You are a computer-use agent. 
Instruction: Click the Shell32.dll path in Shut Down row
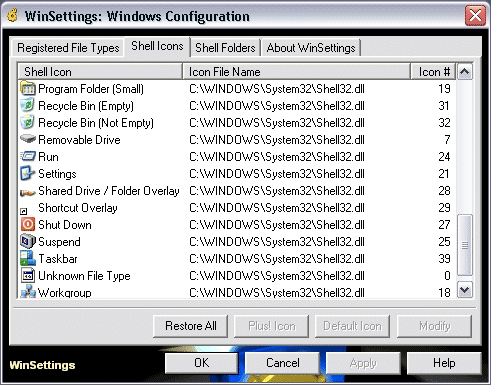[277, 225]
